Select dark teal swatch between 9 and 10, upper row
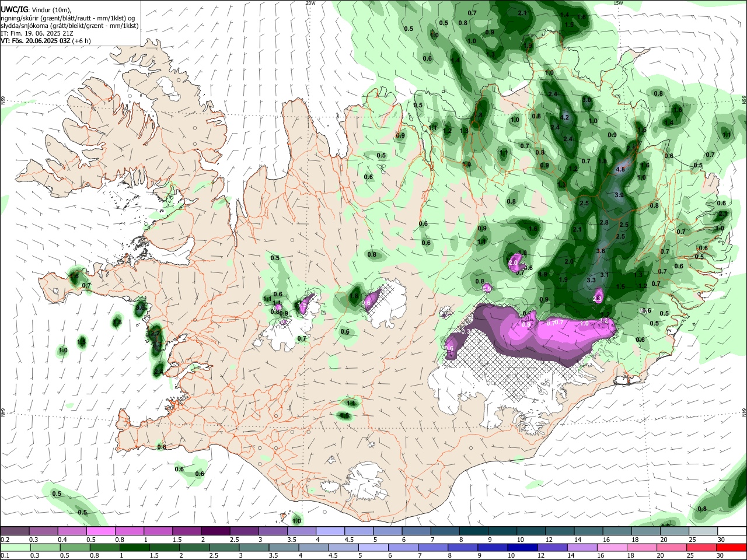Viewport: 747px width, 560px height. 502,531
